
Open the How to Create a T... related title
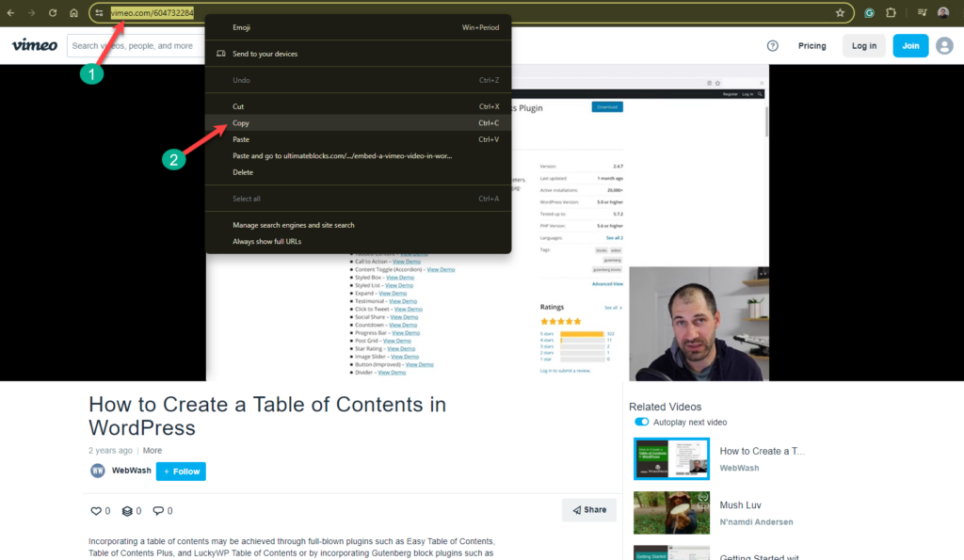pos(763,451)
